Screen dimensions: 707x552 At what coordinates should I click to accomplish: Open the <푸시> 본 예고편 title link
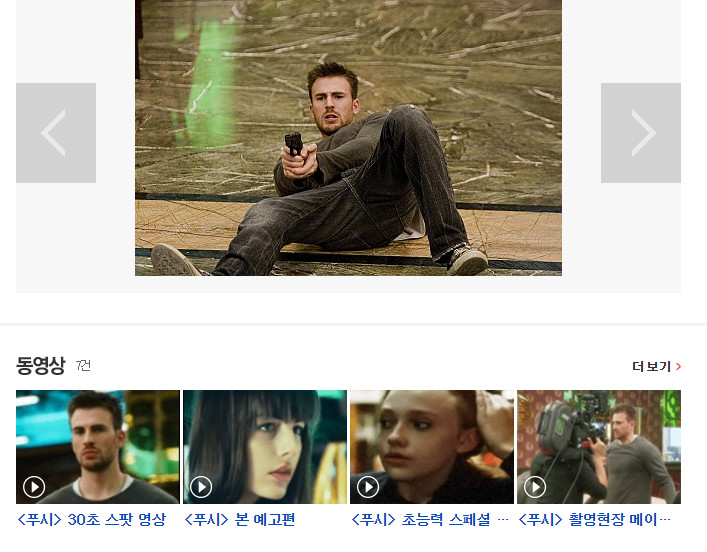(x=239, y=519)
